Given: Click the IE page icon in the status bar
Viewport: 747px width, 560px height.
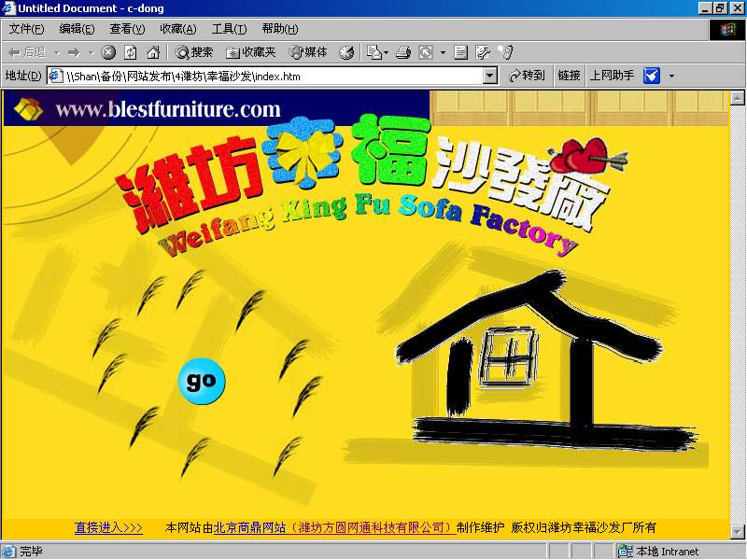Looking at the screenshot, I should [9, 552].
